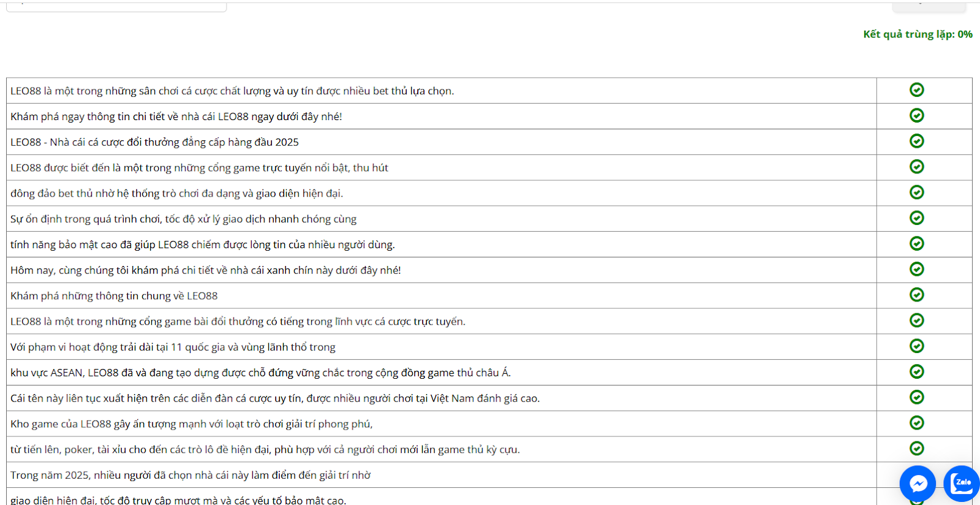Click checkmark for 'LEO88 được biết đến' row

[x=916, y=167]
